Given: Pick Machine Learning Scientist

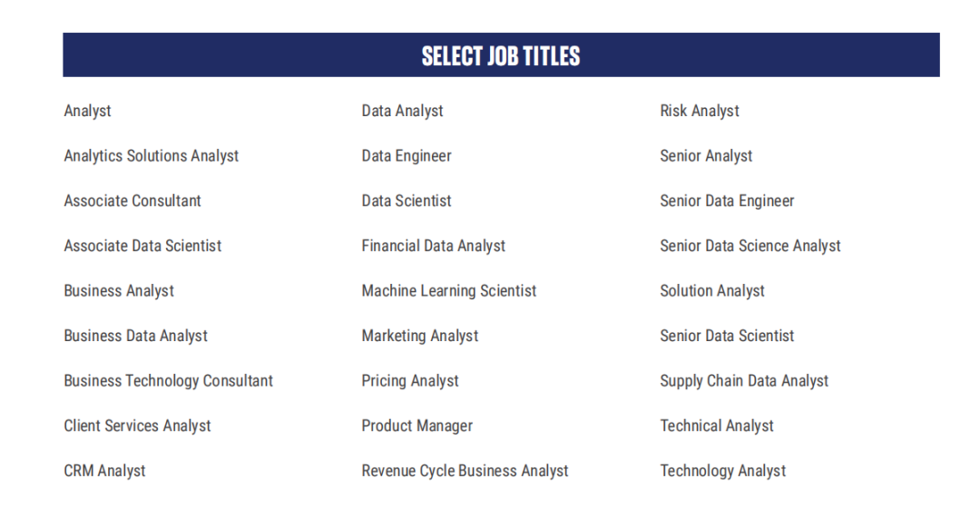Looking at the screenshot, I should 449,291.
